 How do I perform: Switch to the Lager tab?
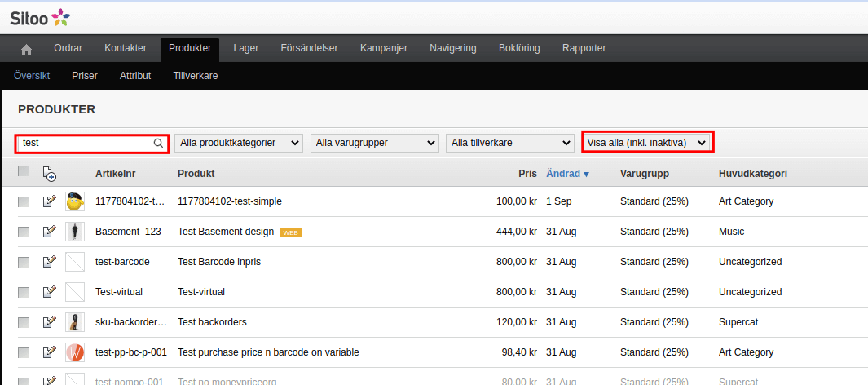pyautogui.click(x=245, y=48)
